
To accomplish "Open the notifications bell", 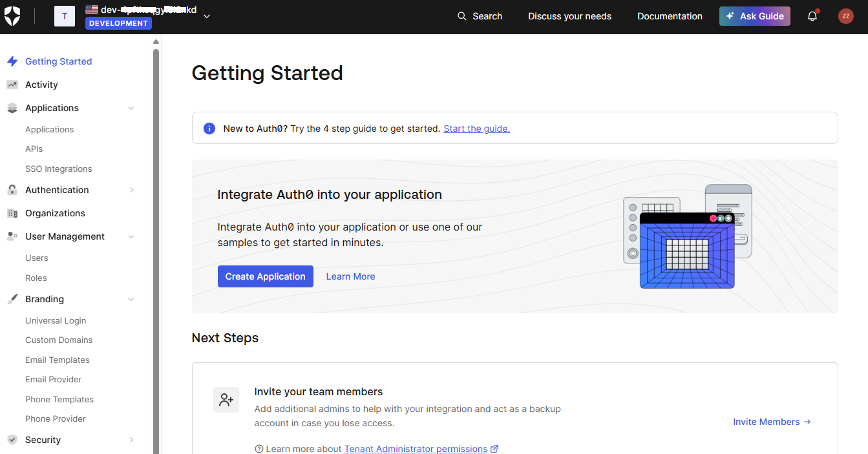I will (x=812, y=16).
